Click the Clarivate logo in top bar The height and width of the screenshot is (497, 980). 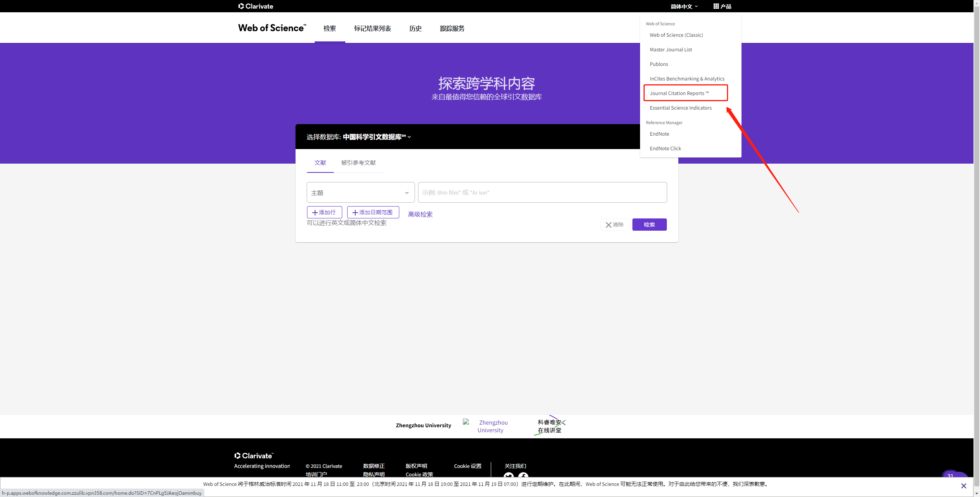coord(255,6)
